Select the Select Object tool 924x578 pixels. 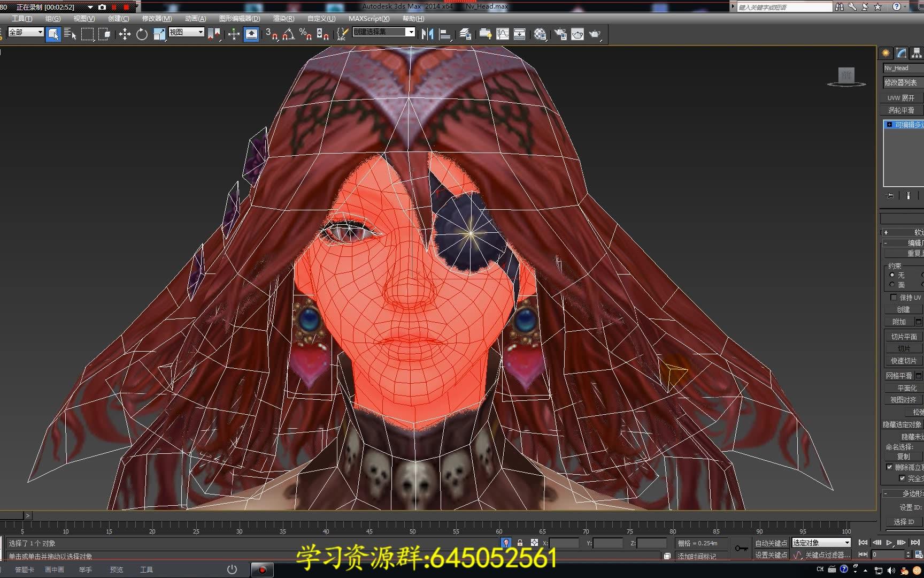tap(53, 34)
